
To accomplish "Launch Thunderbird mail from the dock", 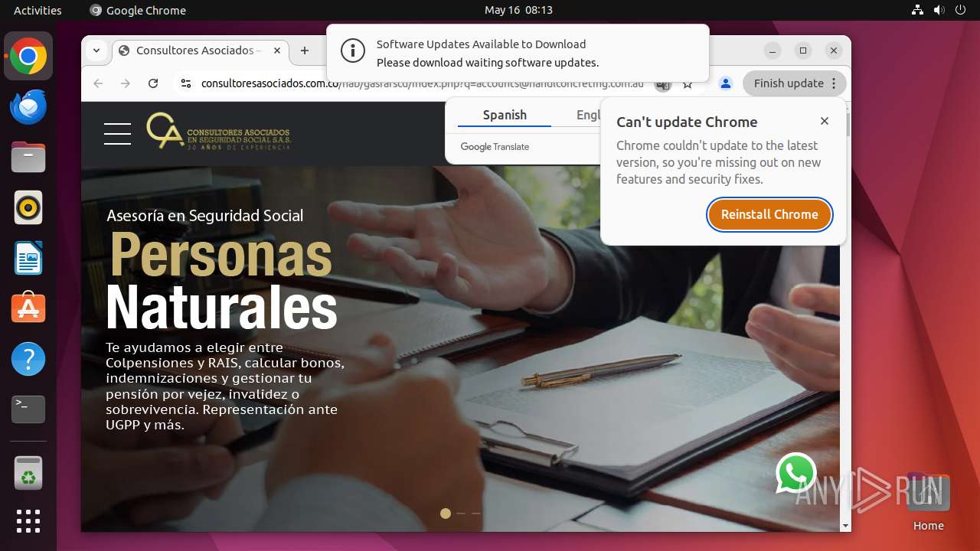I will click(x=28, y=107).
